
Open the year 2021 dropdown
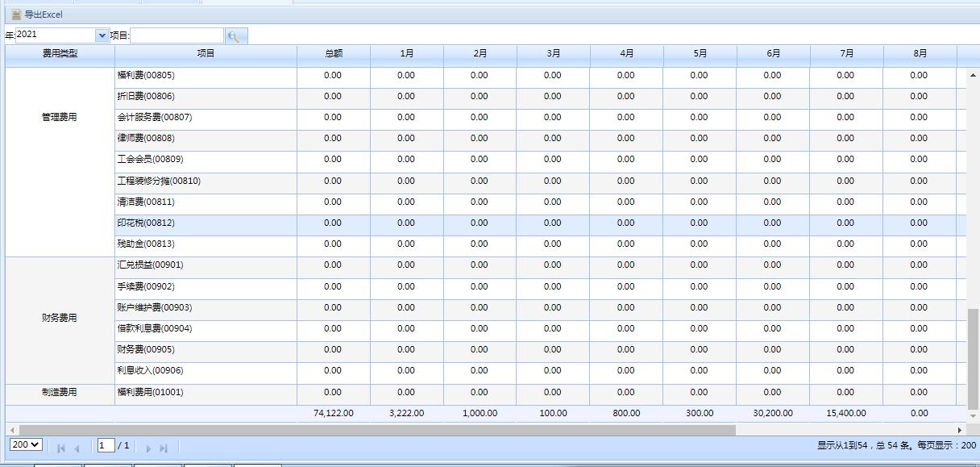coord(102,35)
